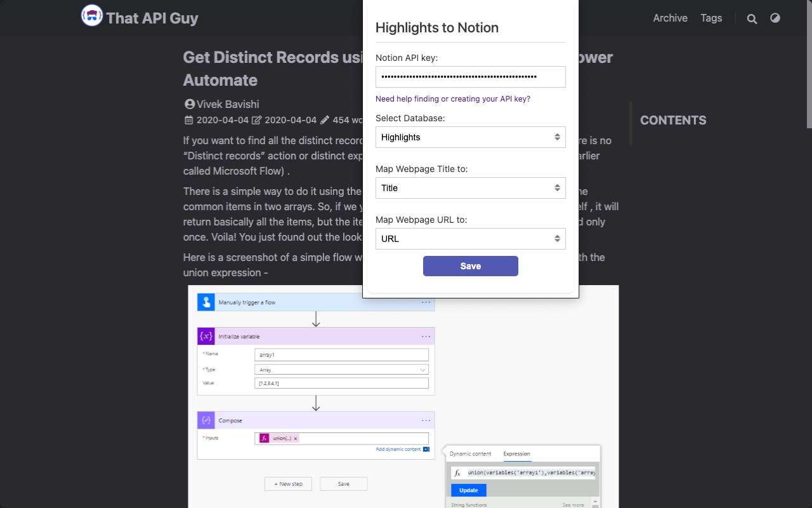Open the Compose ellipsis menu
This screenshot has width=812, height=508.
pyautogui.click(x=426, y=420)
